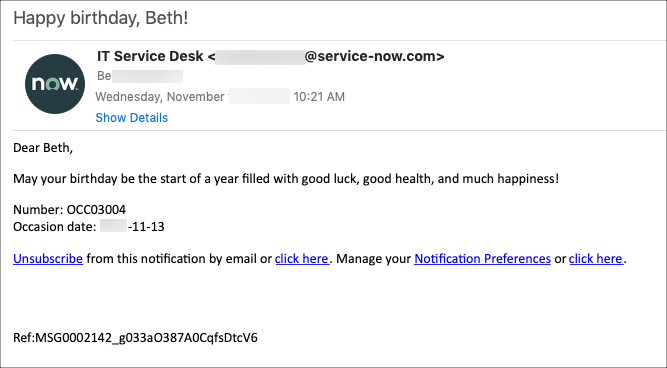667x368 pixels.
Task: Click the IT Service Desk sender name
Action: pos(150,56)
